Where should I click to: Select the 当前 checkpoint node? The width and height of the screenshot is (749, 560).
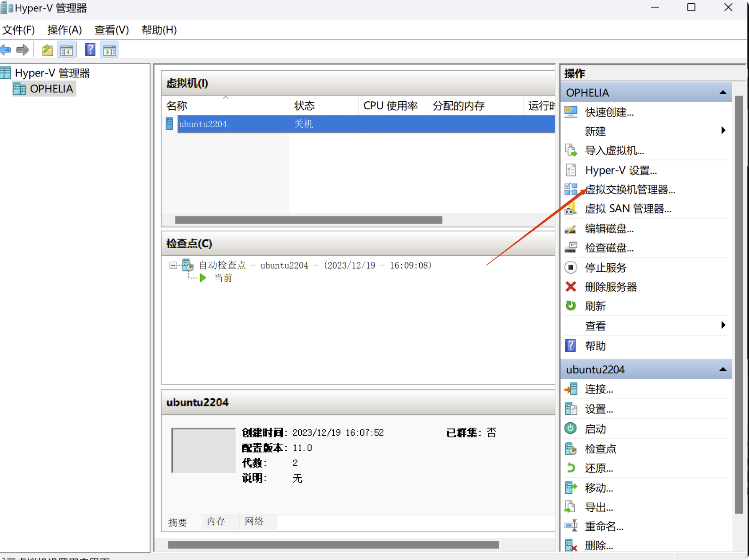223,278
